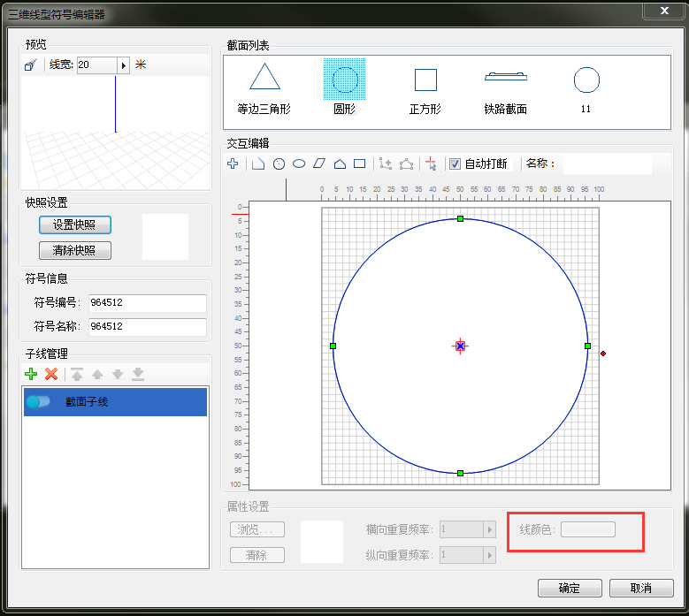
Task: Click the move down arrow icon
Action: pos(118,374)
